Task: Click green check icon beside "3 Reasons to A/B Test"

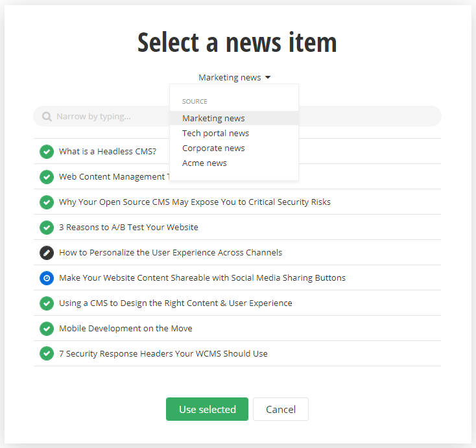Action: [47, 228]
